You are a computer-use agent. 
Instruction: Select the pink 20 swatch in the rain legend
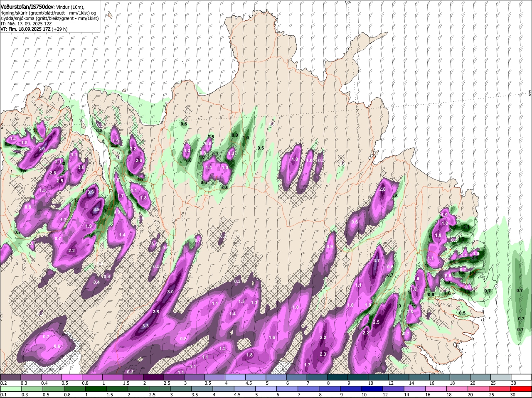(479, 389)
